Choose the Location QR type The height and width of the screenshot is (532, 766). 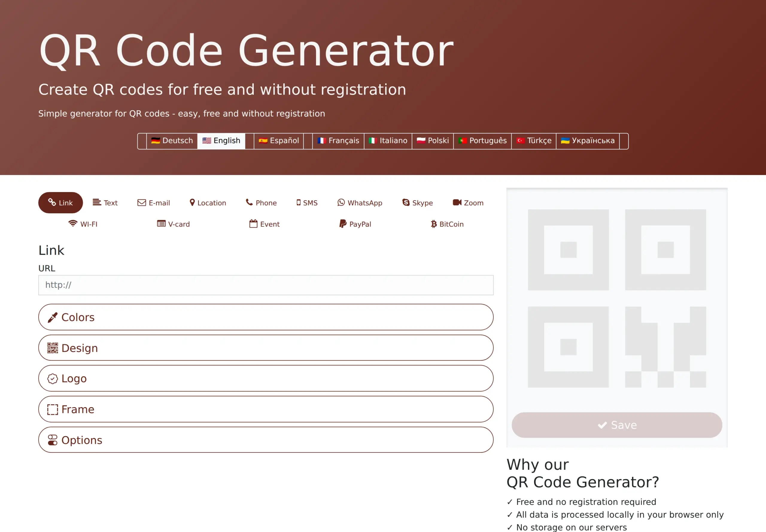(208, 203)
